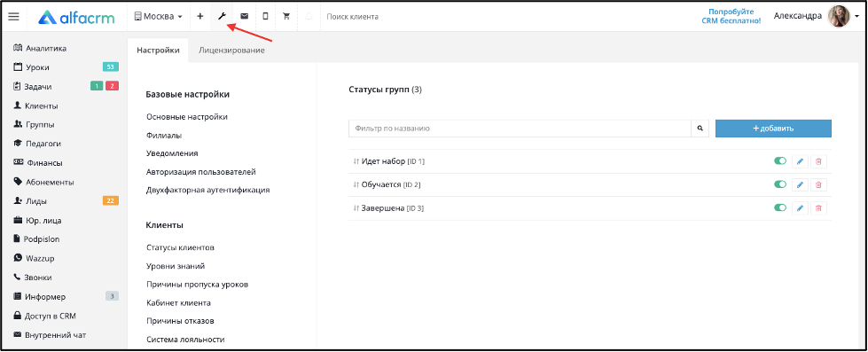Click the orange 22 badge on Лиды

(110, 201)
